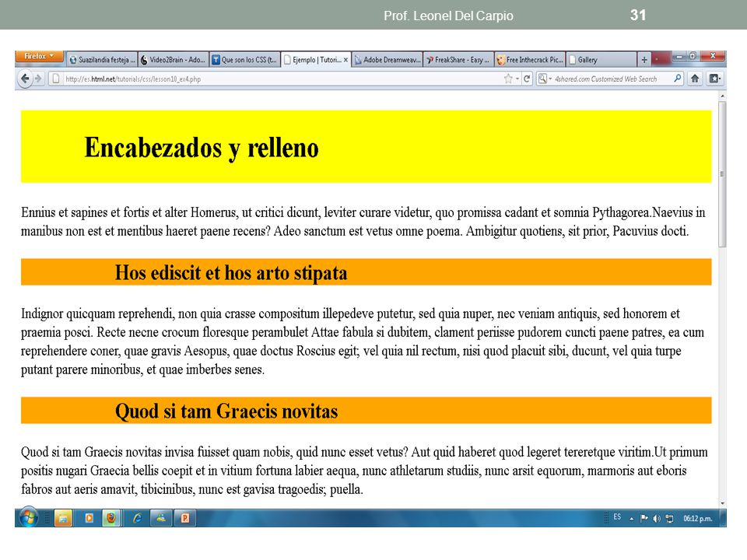
Task: Click the Firefox taskbar icon
Action: [111, 518]
